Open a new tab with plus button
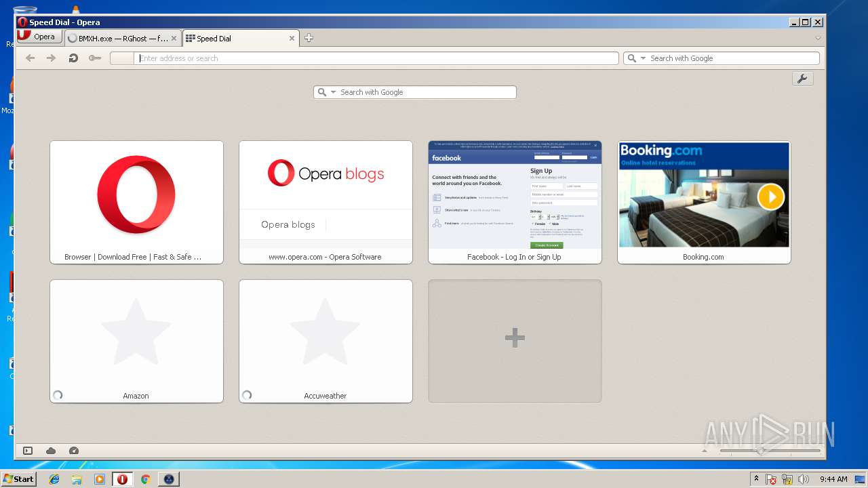The image size is (868, 488). [x=309, y=38]
